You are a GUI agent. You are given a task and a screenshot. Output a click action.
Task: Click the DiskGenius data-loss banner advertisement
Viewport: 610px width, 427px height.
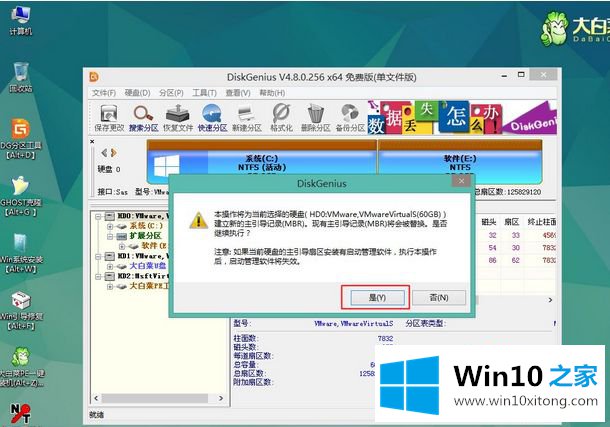(x=462, y=117)
